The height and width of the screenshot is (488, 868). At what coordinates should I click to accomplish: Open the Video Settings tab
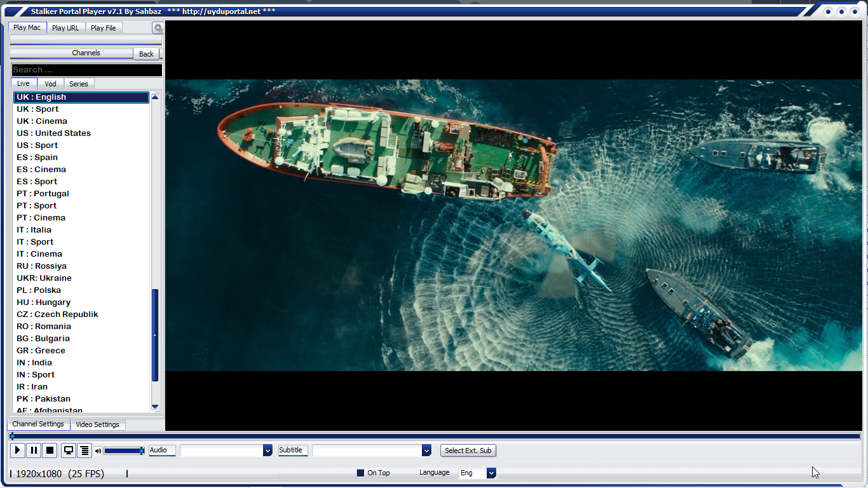pos(97,424)
